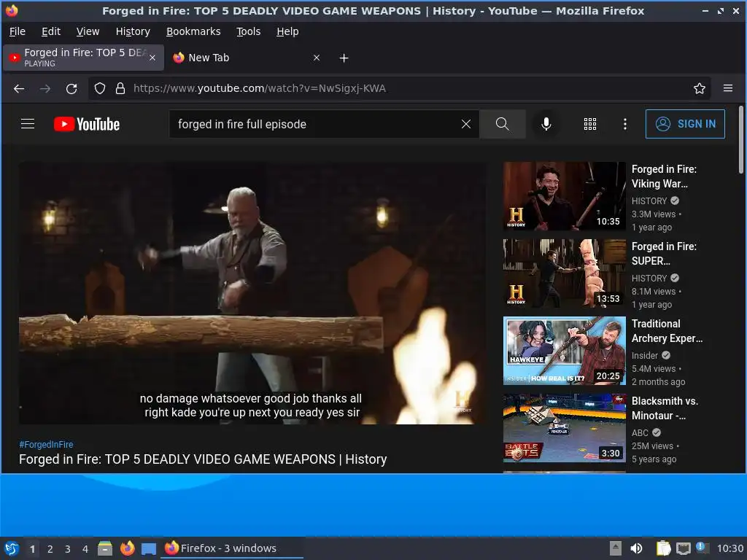The image size is (747, 560).
Task: Open Forged in Fire: Viking War title
Action: point(664,176)
